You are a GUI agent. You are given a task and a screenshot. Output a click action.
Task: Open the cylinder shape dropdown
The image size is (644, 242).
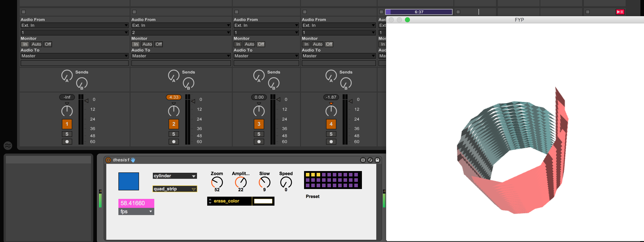click(x=175, y=176)
